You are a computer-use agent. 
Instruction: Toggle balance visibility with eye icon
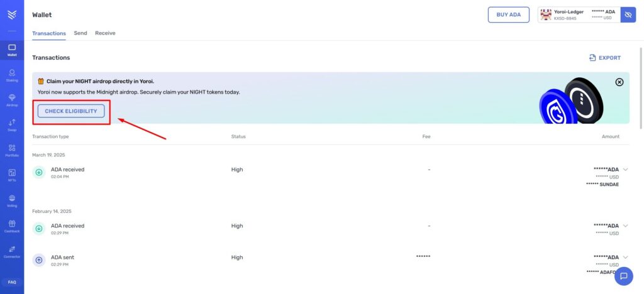628,14
